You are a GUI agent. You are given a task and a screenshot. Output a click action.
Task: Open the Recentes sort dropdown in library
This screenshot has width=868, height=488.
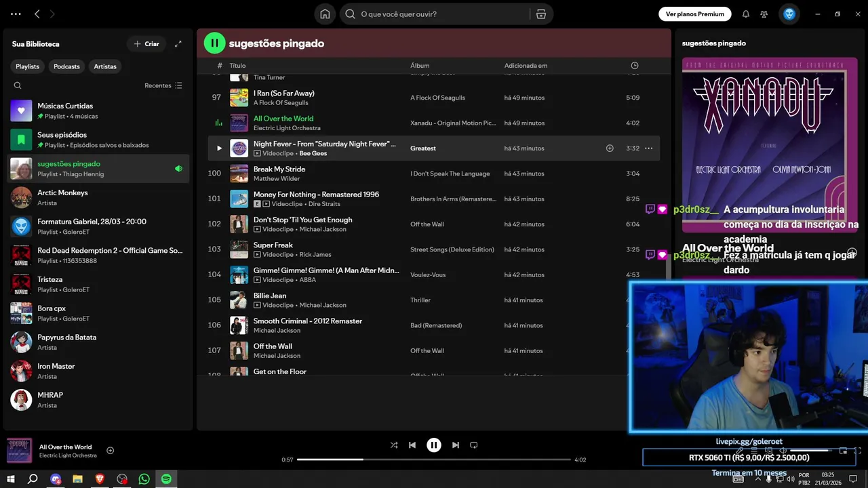(163, 85)
